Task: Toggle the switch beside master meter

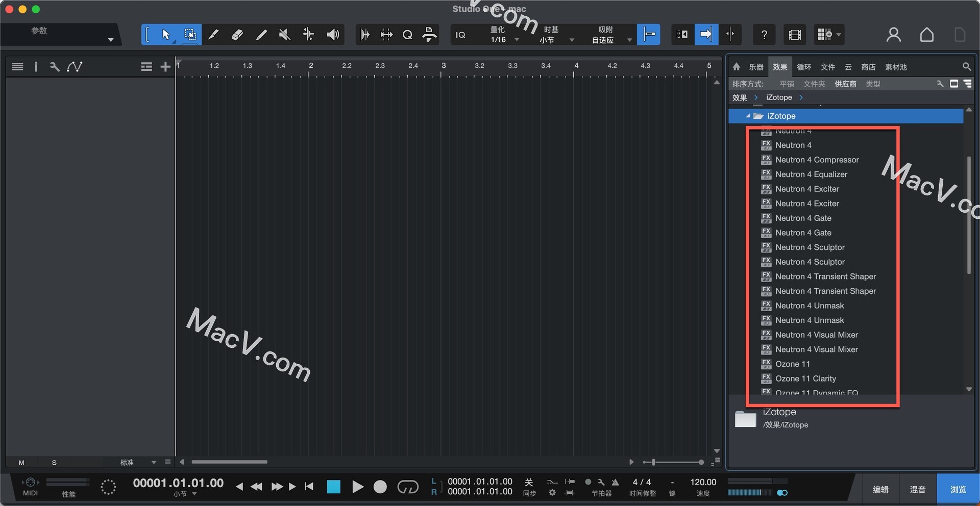Action: [782, 493]
